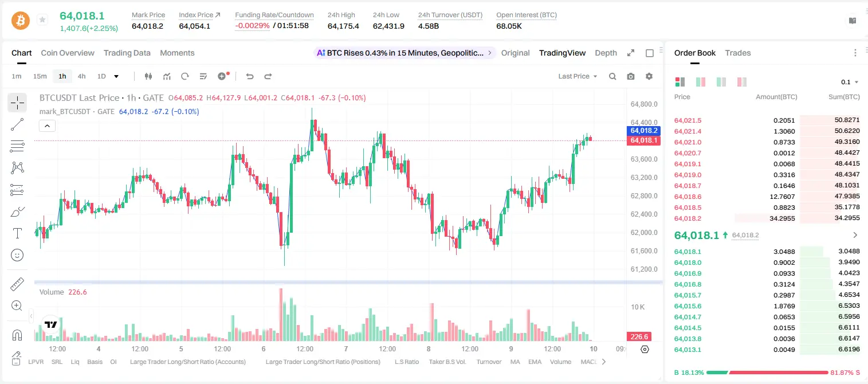Select the trend line drawing tool

click(x=17, y=124)
